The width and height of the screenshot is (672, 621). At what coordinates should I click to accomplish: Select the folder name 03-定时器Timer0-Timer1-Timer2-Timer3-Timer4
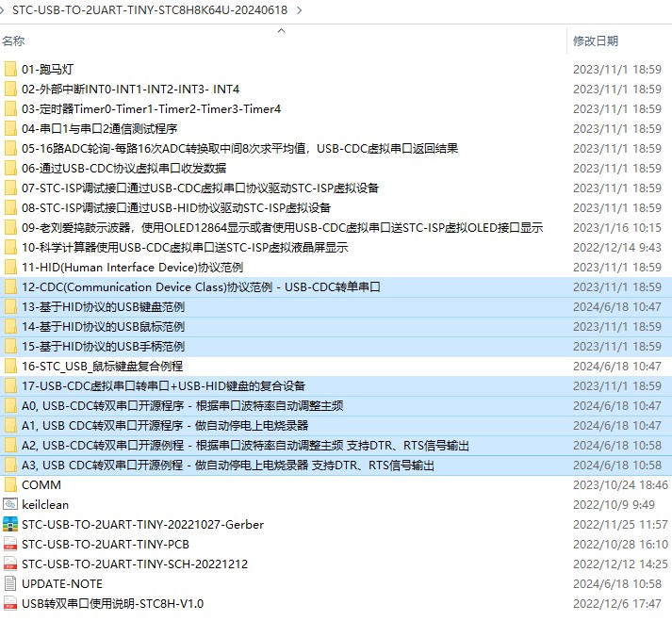pos(152,109)
